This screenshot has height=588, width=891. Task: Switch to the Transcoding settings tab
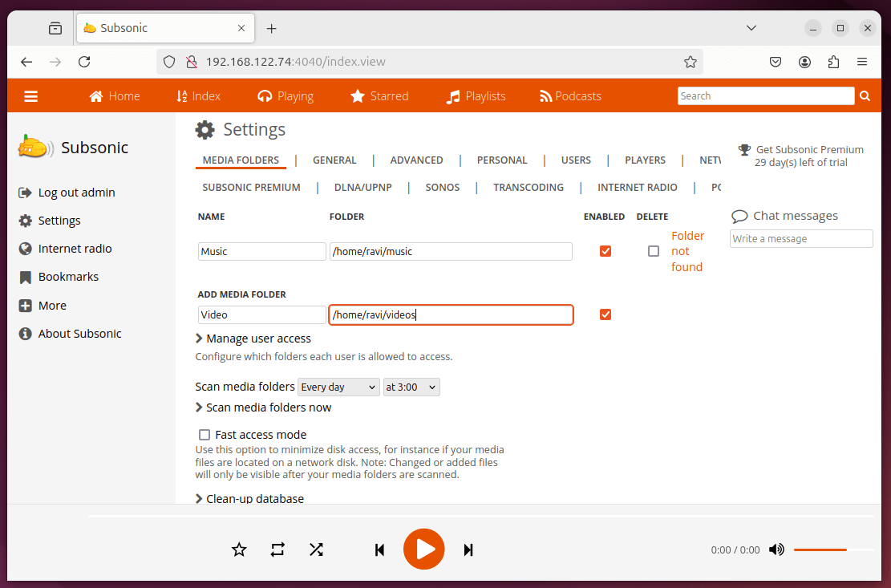click(x=528, y=188)
